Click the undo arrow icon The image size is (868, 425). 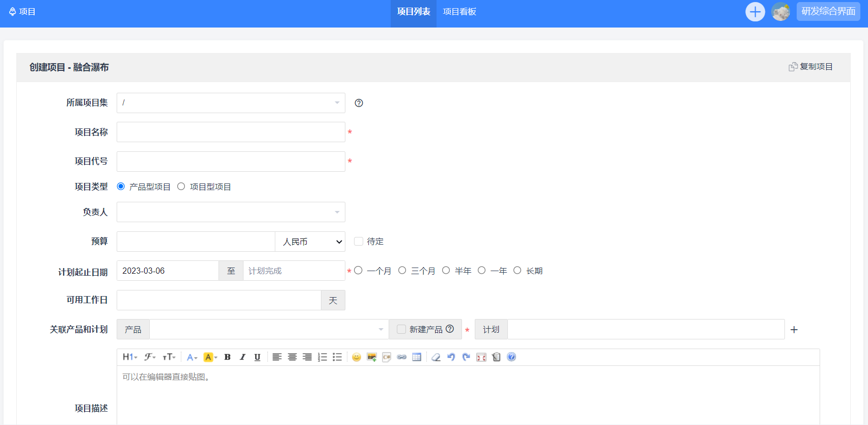click(451, 357)
